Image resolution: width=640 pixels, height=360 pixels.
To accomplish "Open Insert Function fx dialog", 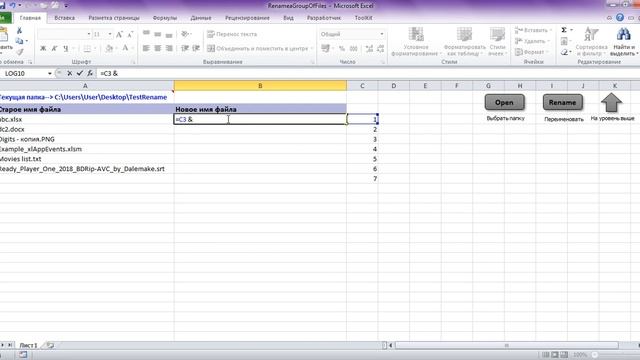I will coord(90,73).
